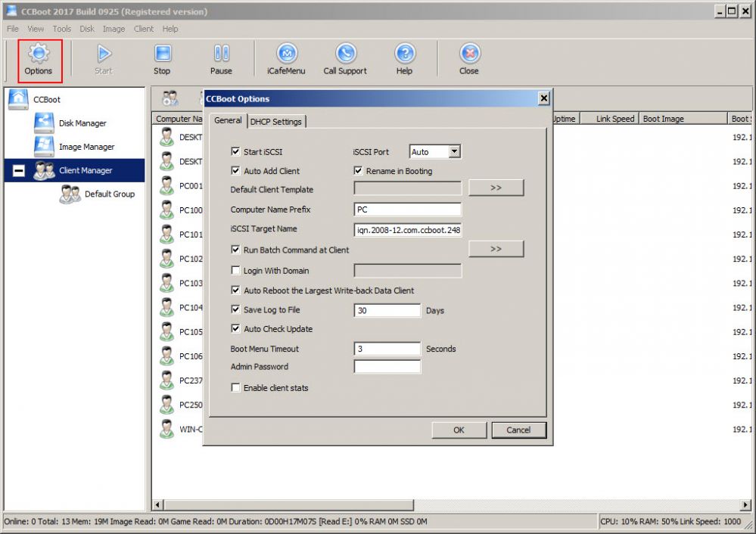Collapse the Client Manager tree node

[18, 170]
